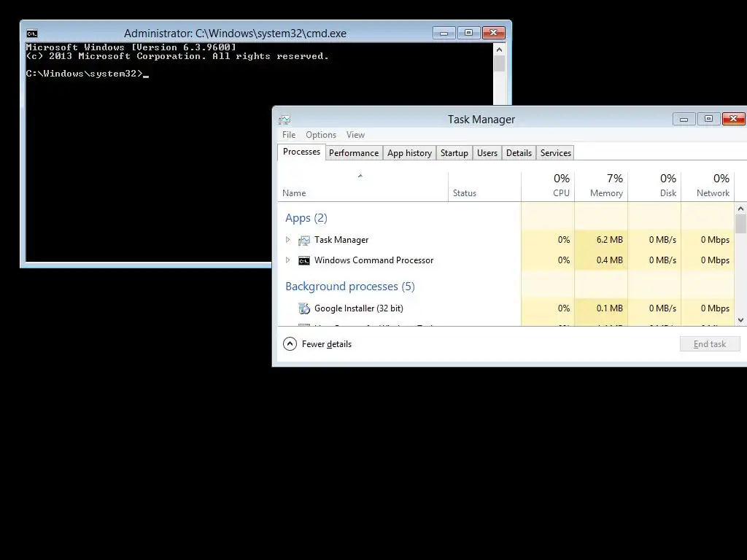The image size is (747, 560).
Task: Click the Windows Command Processor row icon
Action: coord(304,260)
